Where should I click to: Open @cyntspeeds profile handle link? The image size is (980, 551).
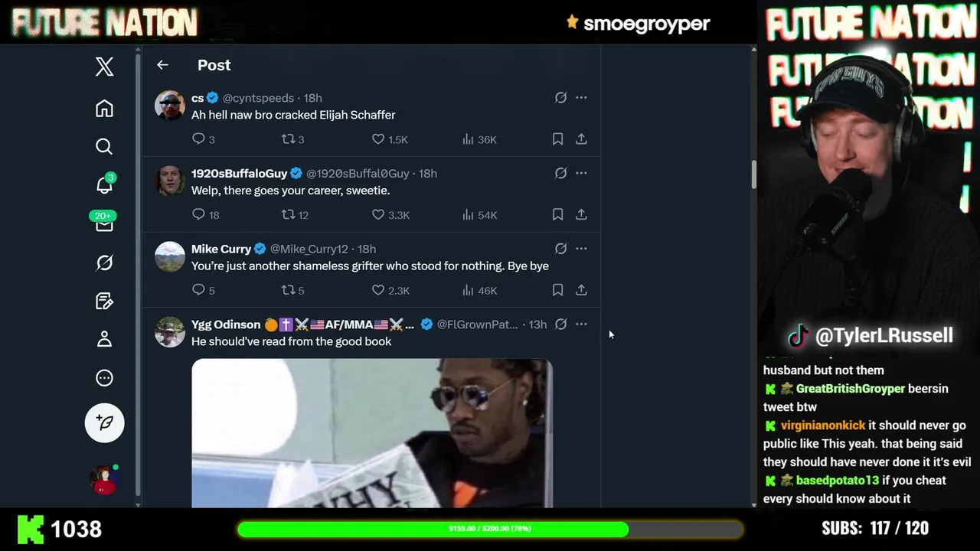click(x=258, y=98)
